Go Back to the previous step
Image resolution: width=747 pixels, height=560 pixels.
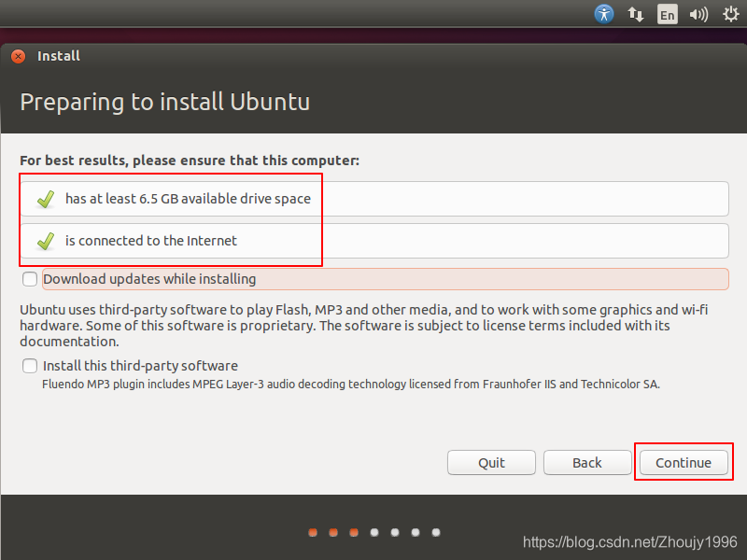[587, 462]
